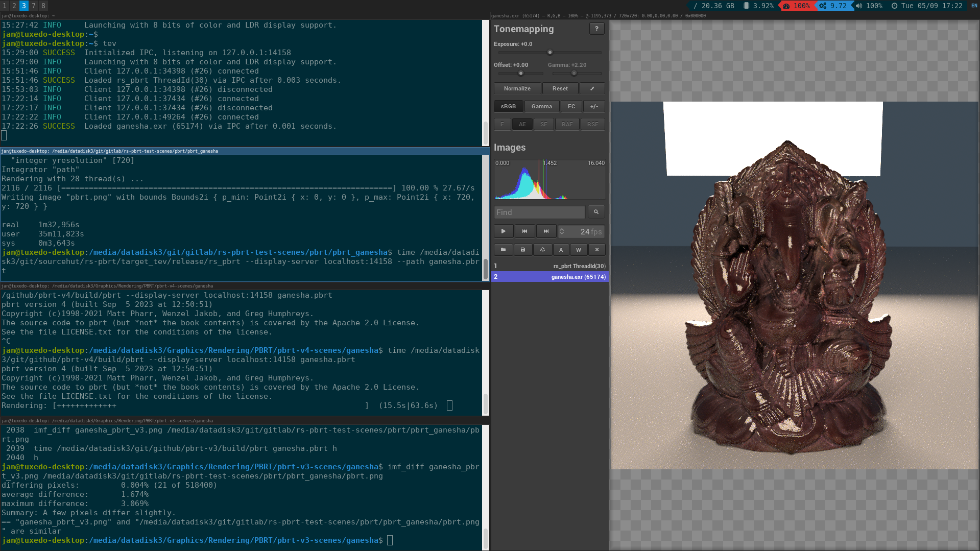This screenshot has height=551, width=980.
Task: Enable FC false color tonemap
Action: click(571, 106)
